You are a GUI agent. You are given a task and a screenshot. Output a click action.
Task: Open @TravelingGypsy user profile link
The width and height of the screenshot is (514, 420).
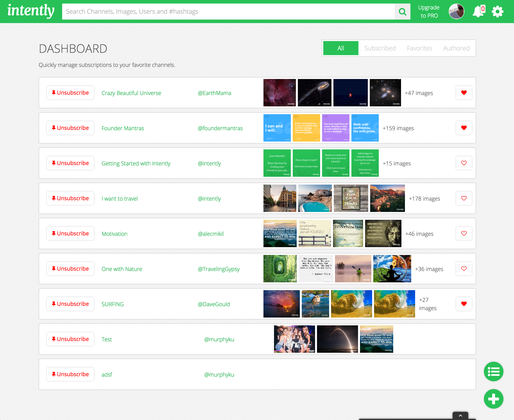[218, 269]
